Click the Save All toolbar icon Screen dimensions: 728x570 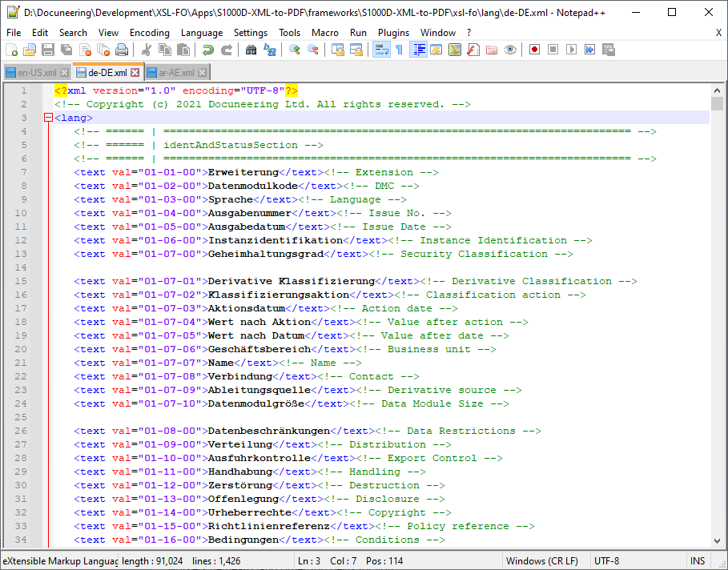(x=66, y=50)
